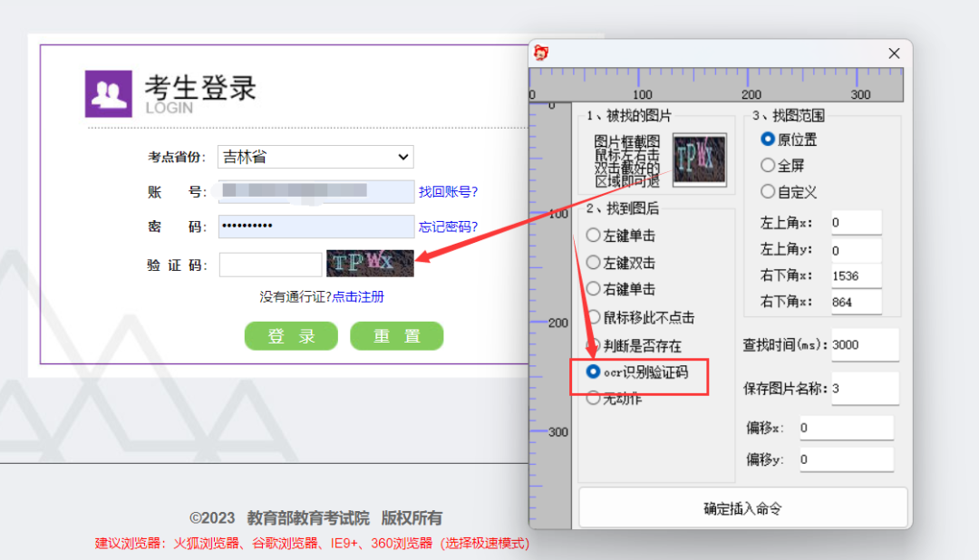Screen dimensions: 979x560
Task: Select the 右键单击 radio option
Action: (594, 289)
